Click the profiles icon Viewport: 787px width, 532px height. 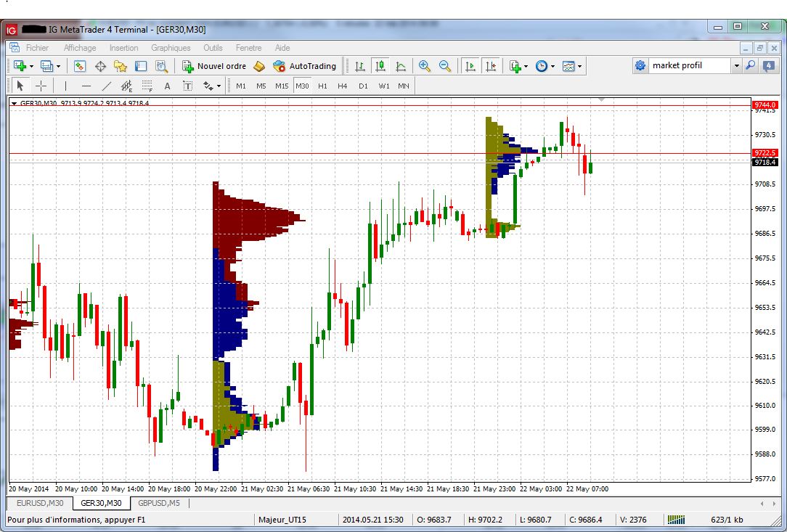coord(46,66)
